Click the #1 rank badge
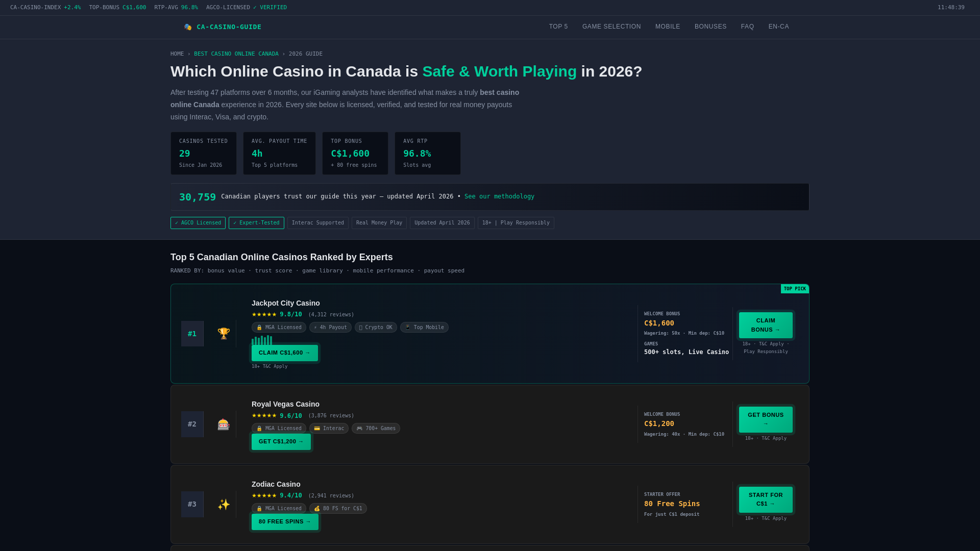Image resolution: width=980 pixels, height=551 pixels. tap(192, 334)
